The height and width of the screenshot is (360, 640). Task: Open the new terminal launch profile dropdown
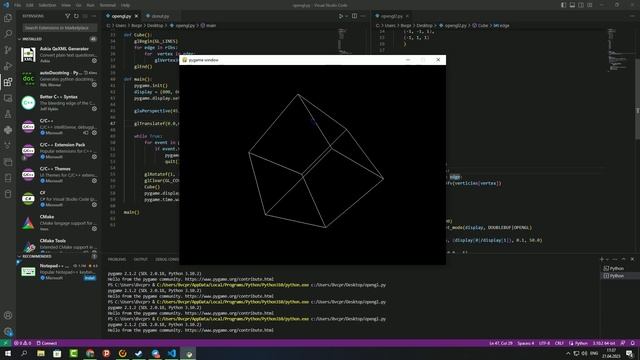click(607, 259)
